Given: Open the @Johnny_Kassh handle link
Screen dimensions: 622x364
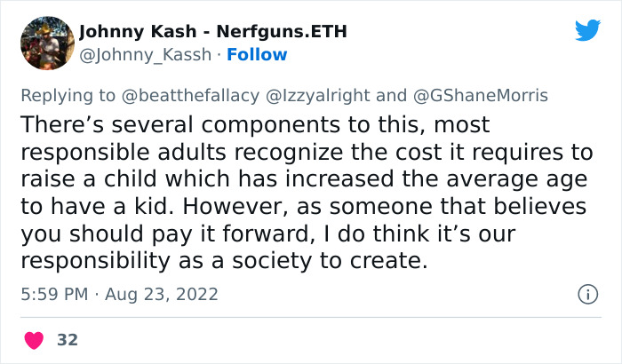Looking at the screenshot, I should click(x=146, y=54).
